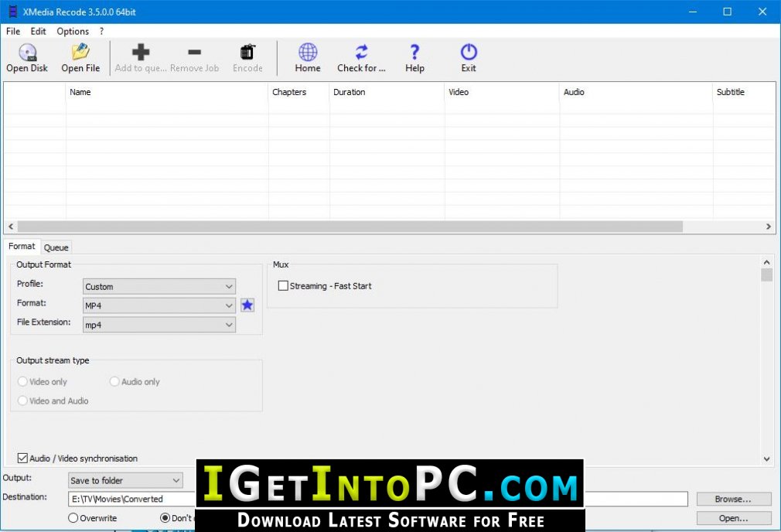Open a media file via Open File
The image size is (781, 532).
pyautogui.click(x=80, y=52)
